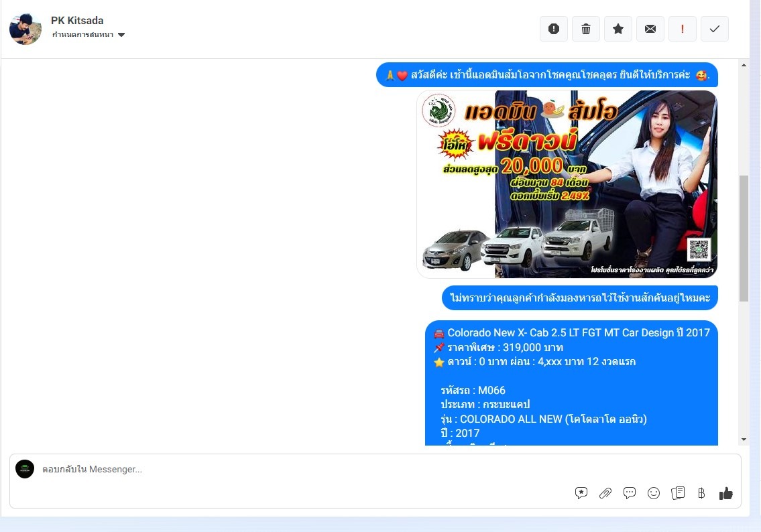Request payment with Baht currency icon
The width and height of the screenshot is (761, 532).
tap(701, 494)
